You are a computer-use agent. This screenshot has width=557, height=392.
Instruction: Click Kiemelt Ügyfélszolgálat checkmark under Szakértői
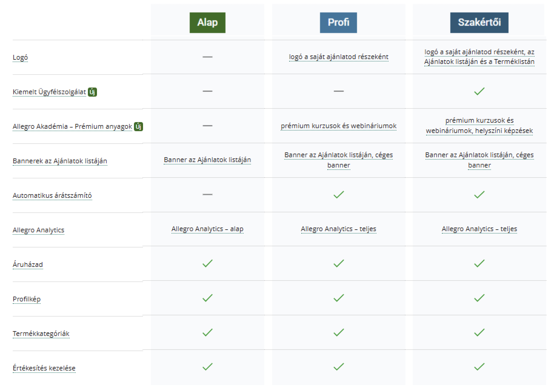click(x=479, y=91)
